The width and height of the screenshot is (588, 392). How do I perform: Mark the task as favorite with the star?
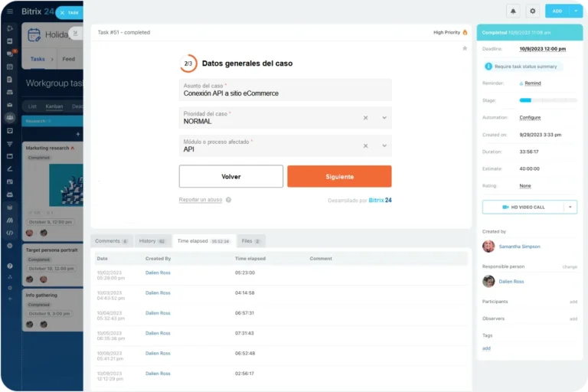pyautogui.click(x=465, y=48)
